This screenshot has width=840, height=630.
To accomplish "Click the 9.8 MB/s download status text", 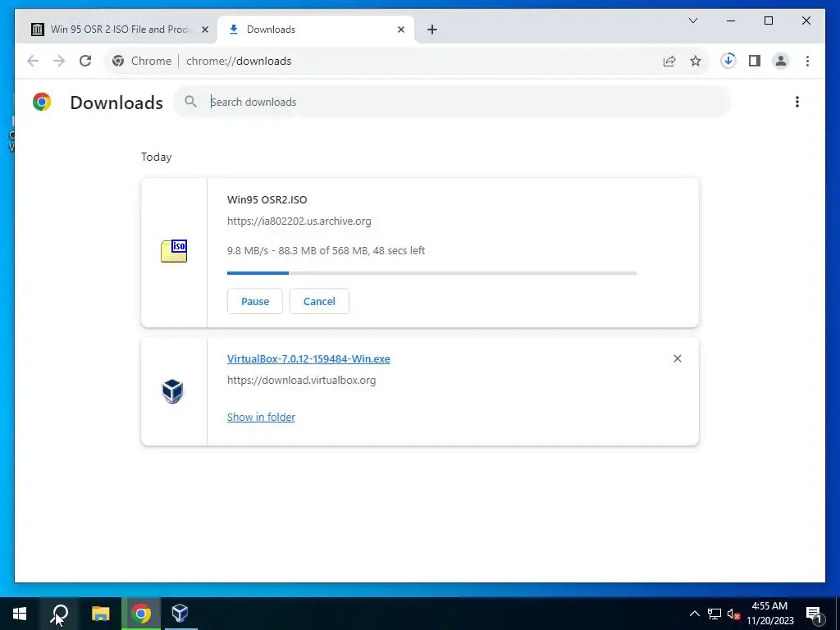I will 326,250.
